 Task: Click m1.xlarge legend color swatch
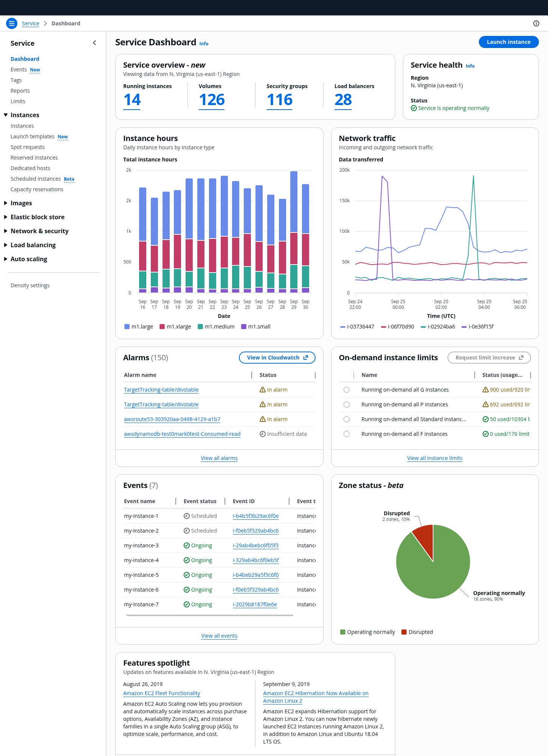(162, 327)
